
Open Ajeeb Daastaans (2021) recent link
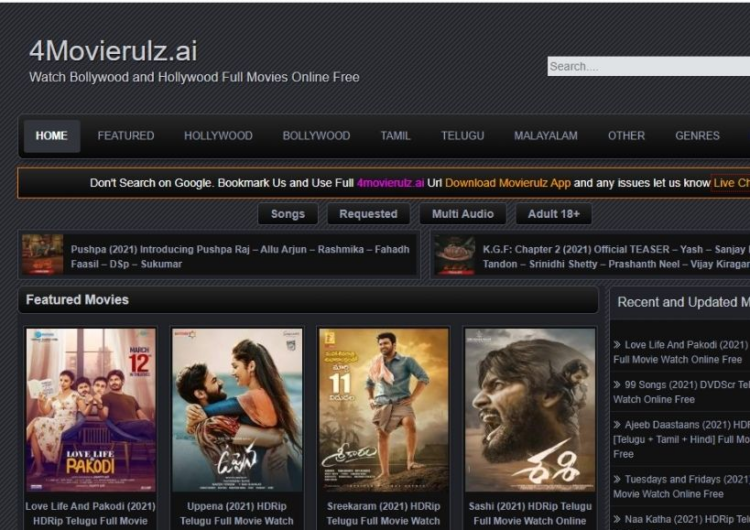[681, 439]
